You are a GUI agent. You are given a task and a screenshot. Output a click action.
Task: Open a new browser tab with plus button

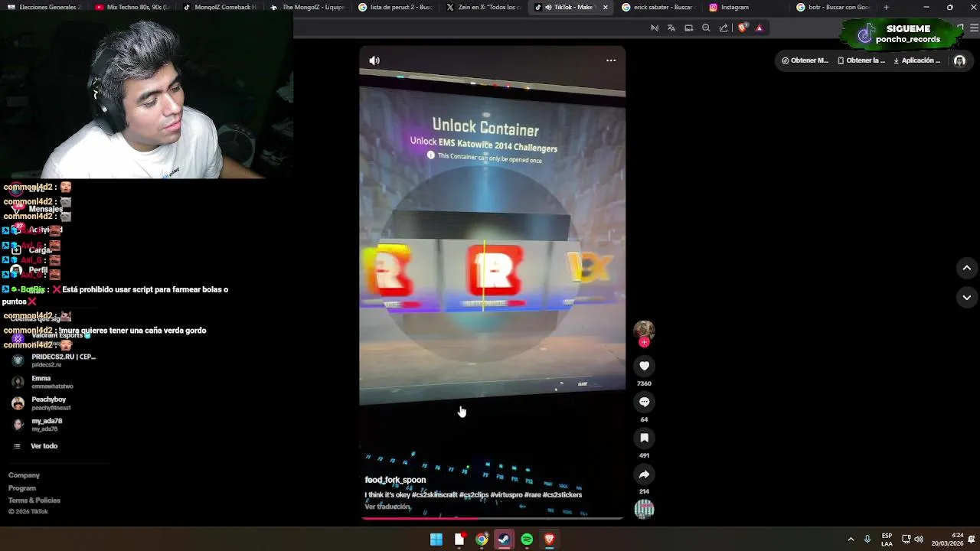coord(886,7)
